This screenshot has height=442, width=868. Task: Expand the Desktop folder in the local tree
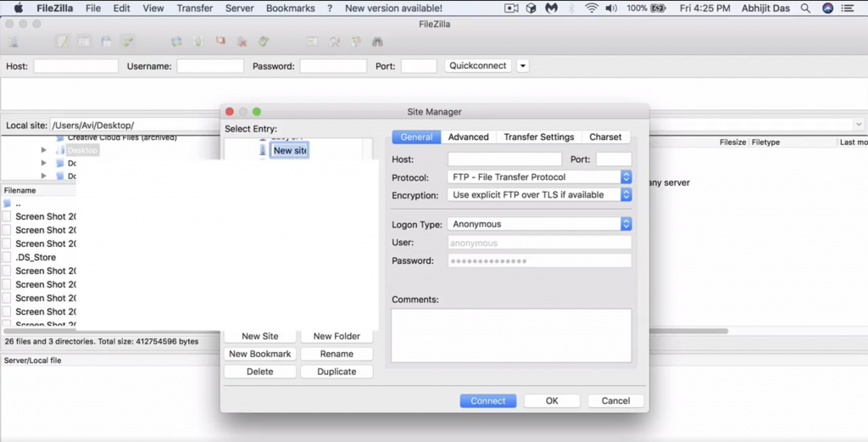coord(44,150)
